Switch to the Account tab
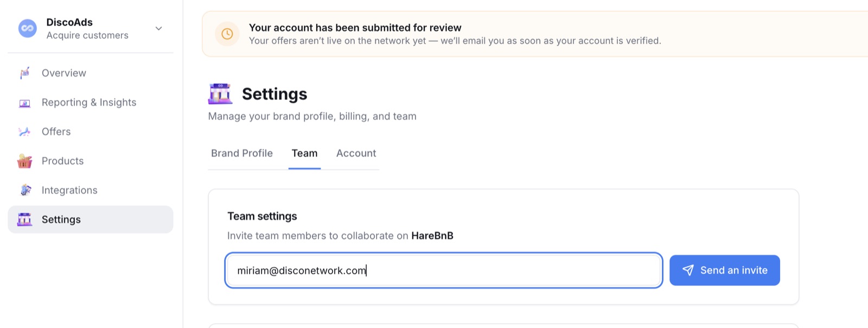The image size is (868, 328). pyautogui.click(x=356, y=153)
